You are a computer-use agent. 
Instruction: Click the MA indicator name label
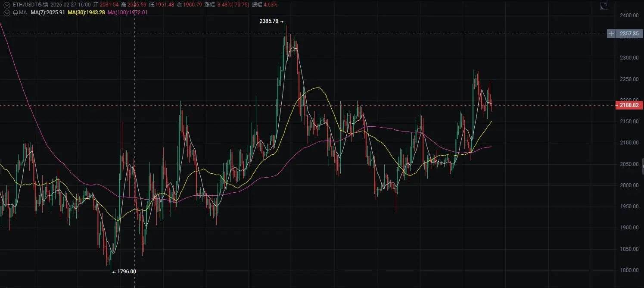[x=23, y=13]
